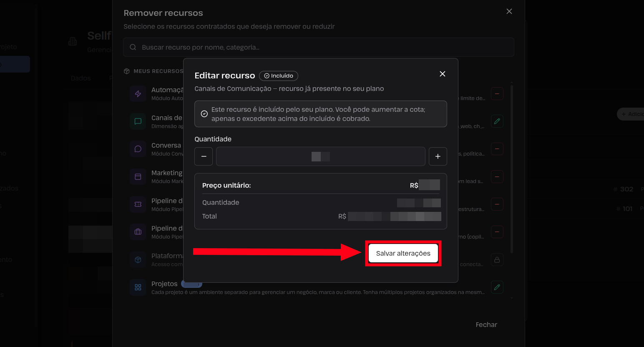The height and width of the screenshot is (347, 644).
Task: Click the Total label in summary
Action: click(209, 216)
